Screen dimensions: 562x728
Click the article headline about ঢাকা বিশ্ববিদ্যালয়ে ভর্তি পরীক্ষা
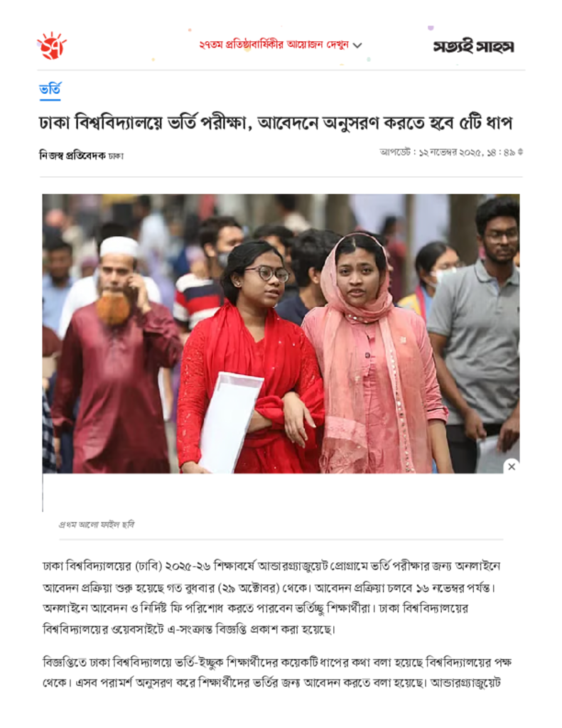coord(276,123)
